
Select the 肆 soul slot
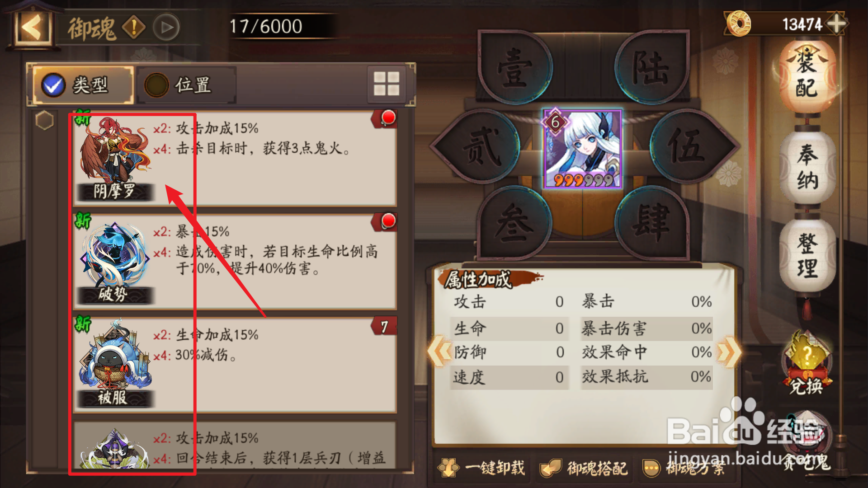click(651, 222)
